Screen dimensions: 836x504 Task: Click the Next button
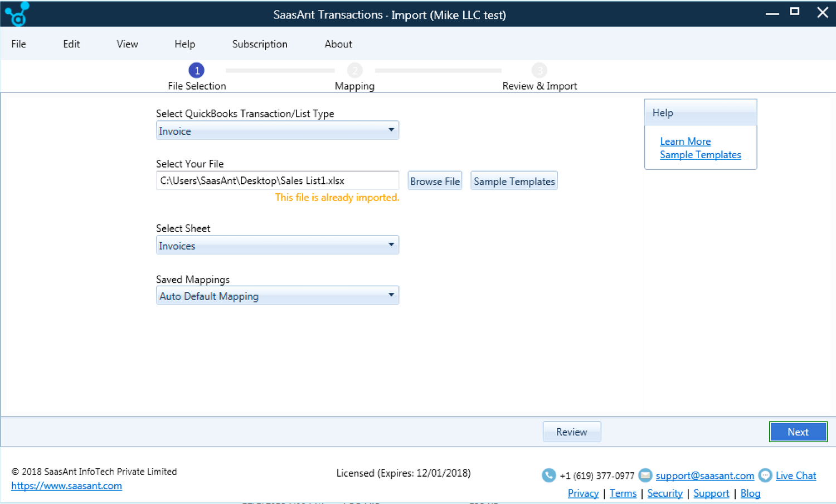(x=798, y=432)
